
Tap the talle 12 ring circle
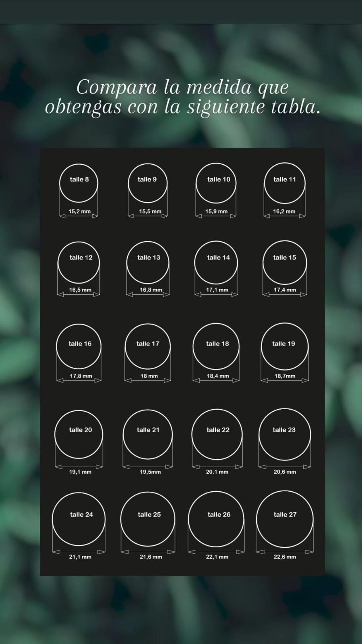click(79, 263)
